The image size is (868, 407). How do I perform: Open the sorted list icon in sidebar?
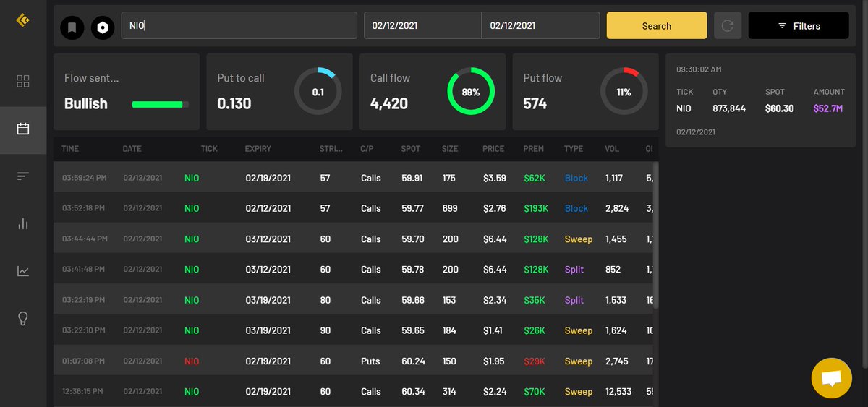tap(23, 176)
